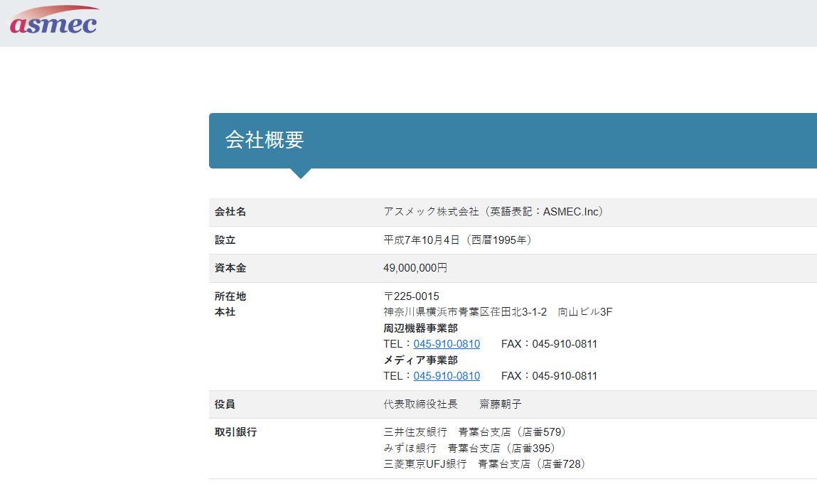Select the 取引銀行 row label

coord(235,432)
